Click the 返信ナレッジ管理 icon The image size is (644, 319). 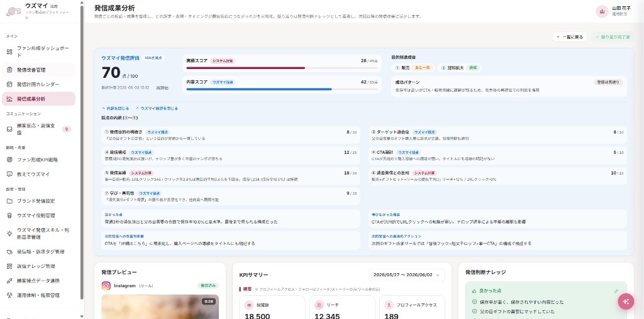[x=9, y=266]
